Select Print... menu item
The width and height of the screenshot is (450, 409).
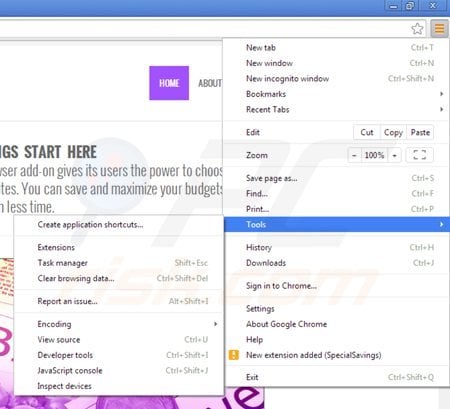coord(337,209)
